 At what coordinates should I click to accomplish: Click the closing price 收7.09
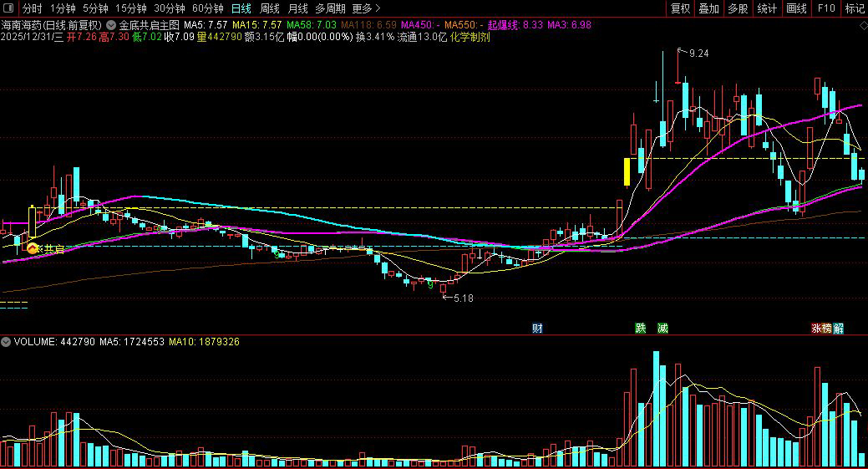pos(180,37)
